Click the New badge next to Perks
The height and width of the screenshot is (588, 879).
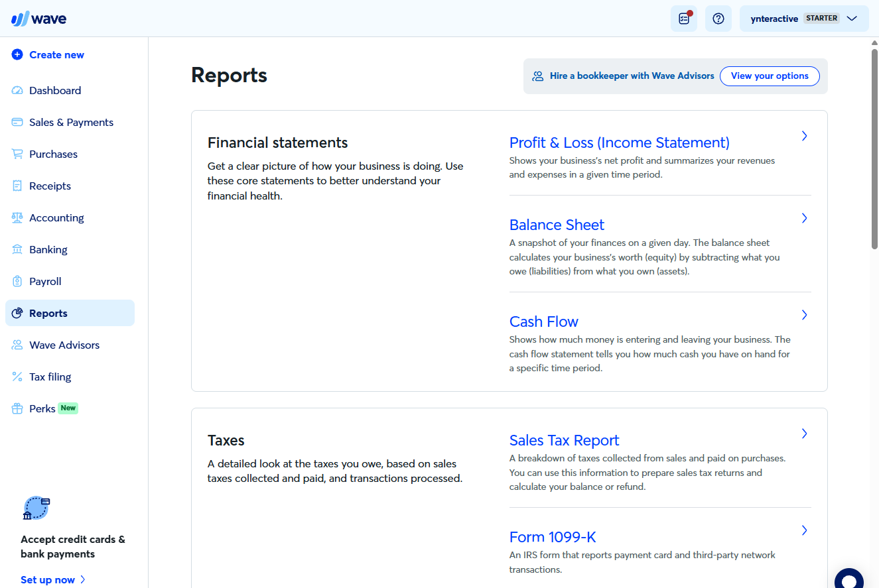tap(68, 408)
